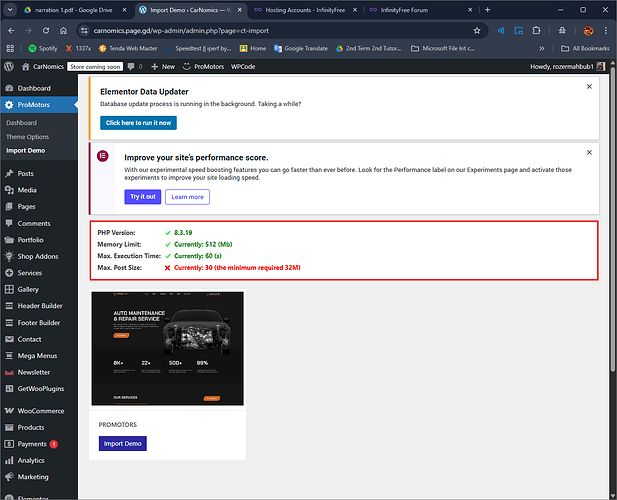Open the Spotify bookmark
This screenshot has height=500, width=617.
[43, 48]
